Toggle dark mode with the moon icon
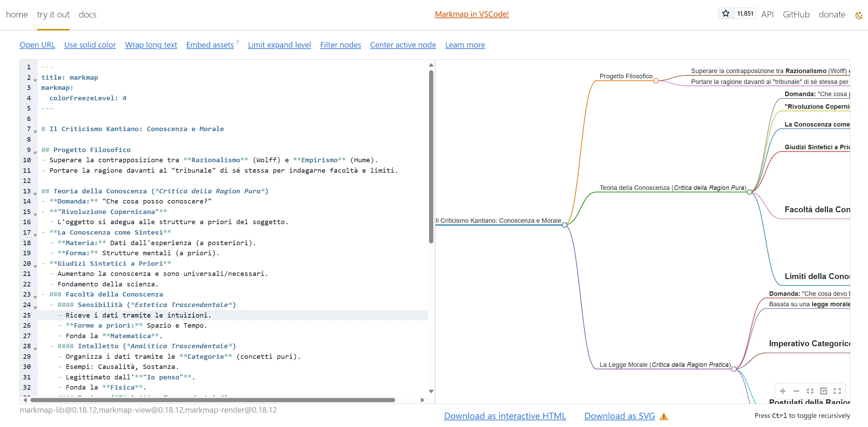Screen dimensions: 868x427 (x=859, y=15)
